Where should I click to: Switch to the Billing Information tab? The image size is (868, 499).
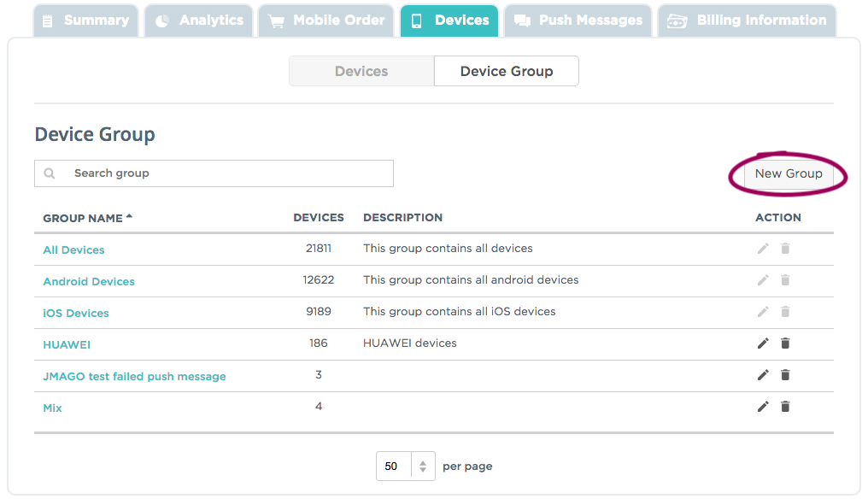coord(746,21)
